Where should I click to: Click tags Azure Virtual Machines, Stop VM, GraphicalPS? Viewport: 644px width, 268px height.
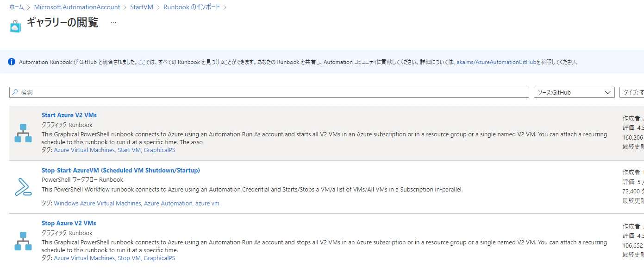(x=114, y=258)
